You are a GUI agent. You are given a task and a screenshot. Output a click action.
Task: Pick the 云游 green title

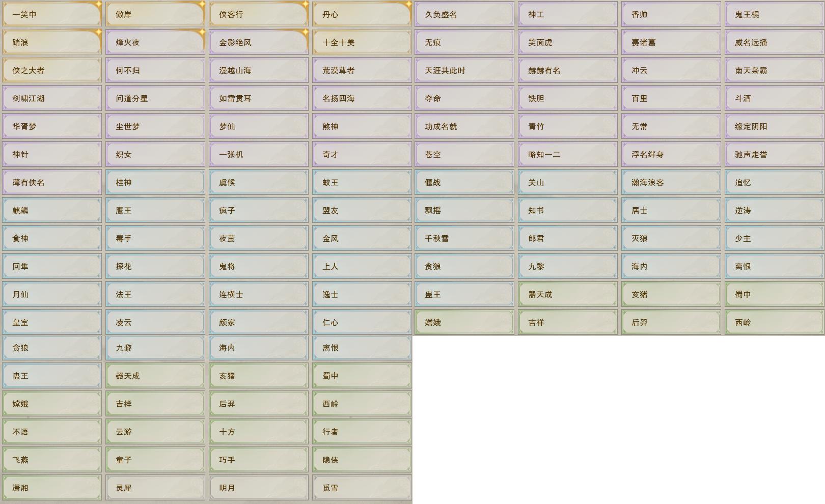coord(155,432)
